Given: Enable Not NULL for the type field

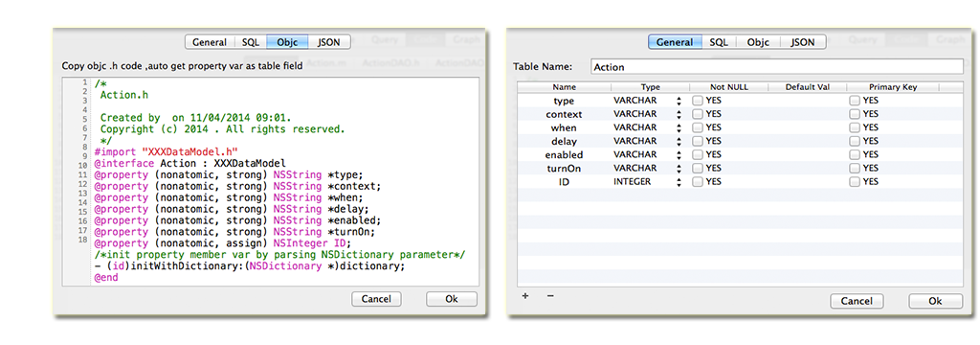Looking at the screenshot, I should [x=698, y=101].
